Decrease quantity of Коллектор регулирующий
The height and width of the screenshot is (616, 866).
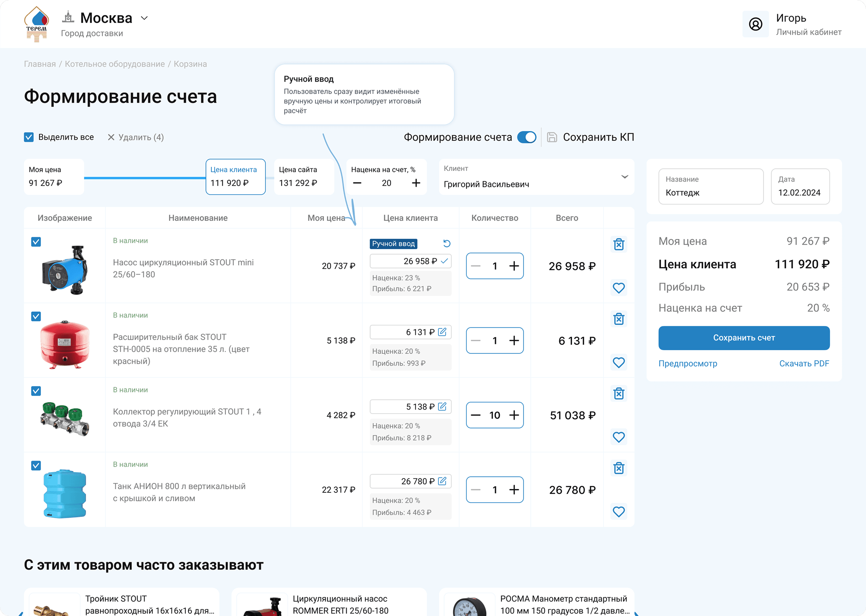point(476,415)
